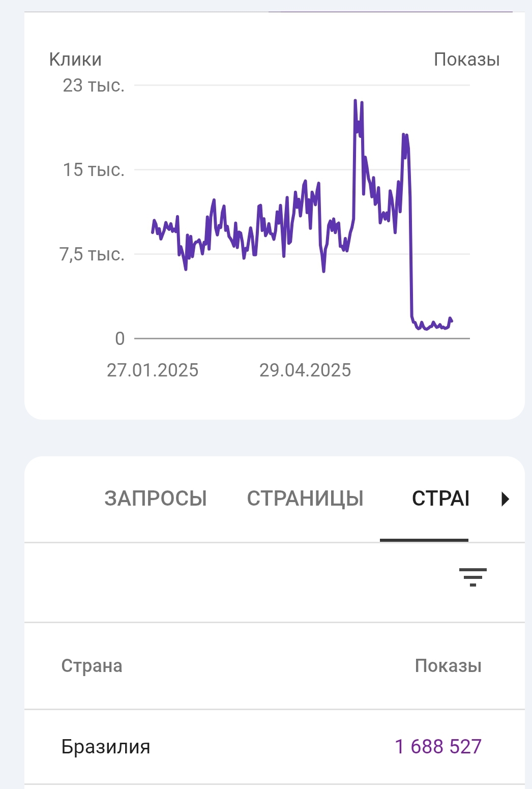
Task: Show more tabs with the right arrow
Action: [x=505, y=499]
